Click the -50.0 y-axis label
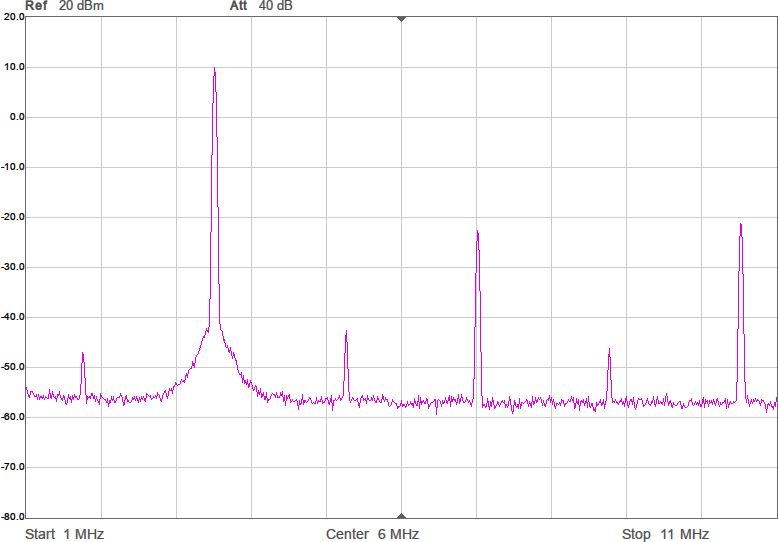The width and height of the screenshot is (778, 542). [13, 367]
